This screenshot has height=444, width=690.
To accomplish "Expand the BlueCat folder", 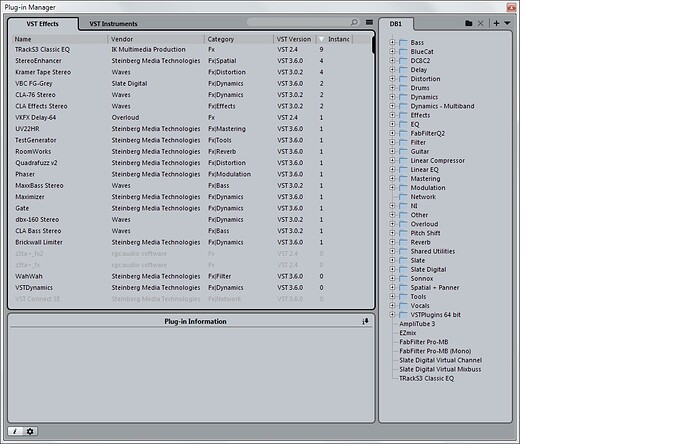I will tap(392, 51).
